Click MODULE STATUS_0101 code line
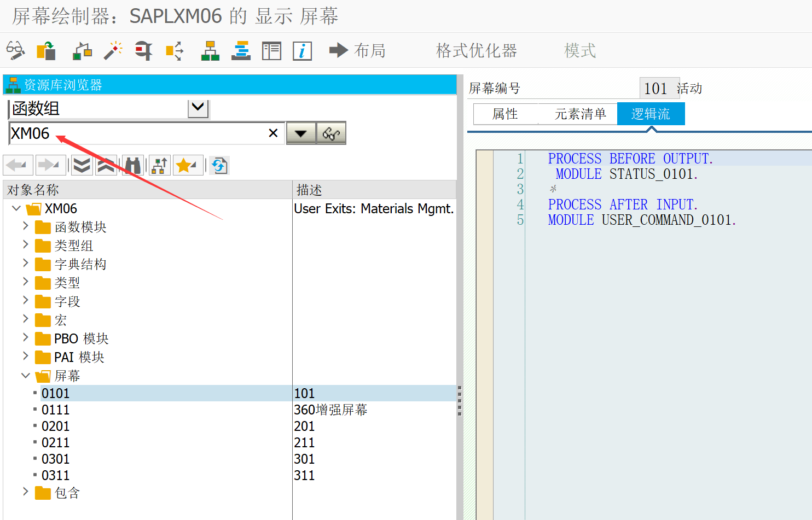 (x=627, y=174)
